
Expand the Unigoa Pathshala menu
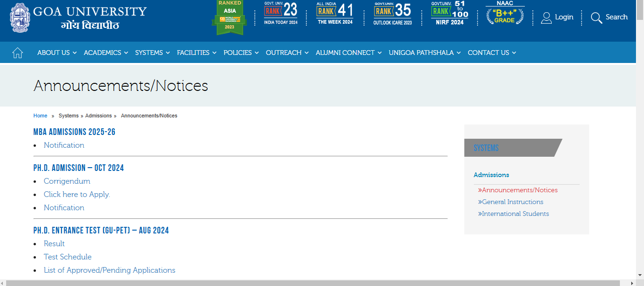pyautogui.click(x=425, y=53)
